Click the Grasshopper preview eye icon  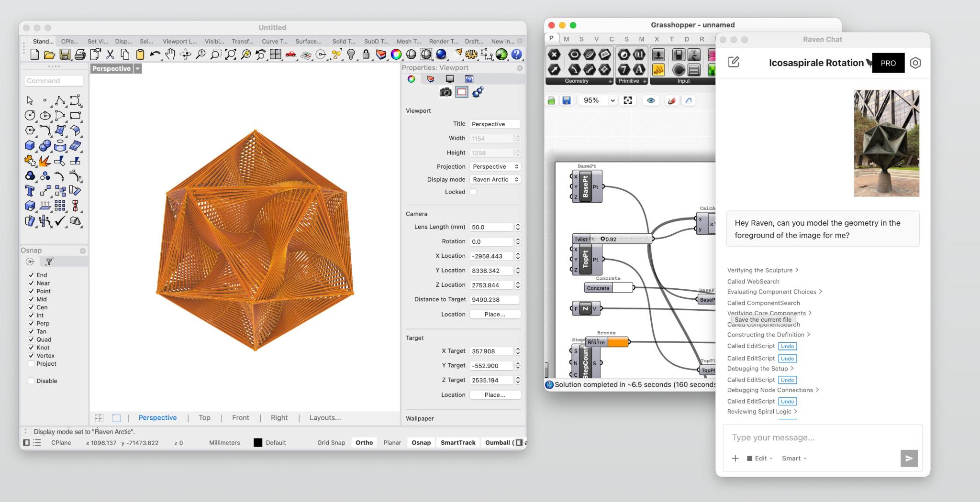(651, 100)
